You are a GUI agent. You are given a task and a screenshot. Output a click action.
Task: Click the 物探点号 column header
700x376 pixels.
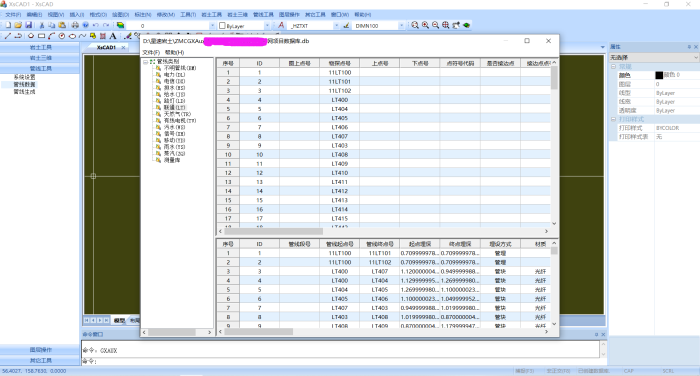(x=339, y=63)
